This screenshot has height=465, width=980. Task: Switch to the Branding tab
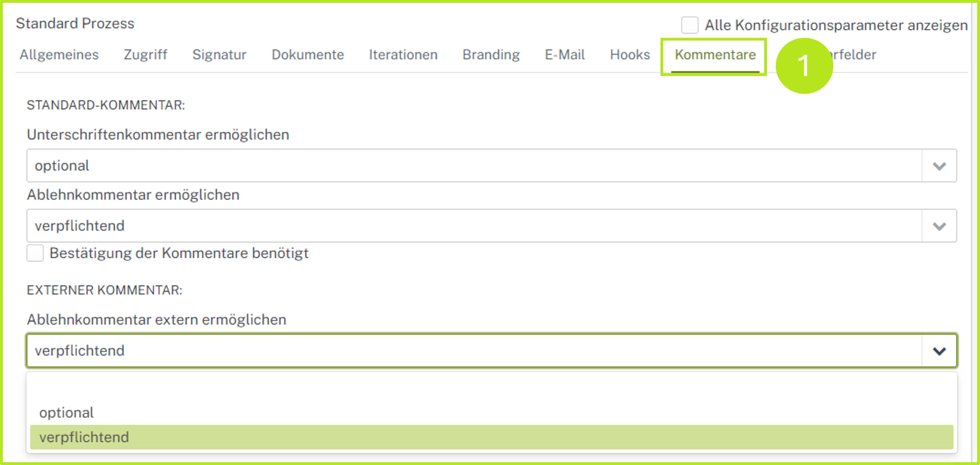click(491, 55)
